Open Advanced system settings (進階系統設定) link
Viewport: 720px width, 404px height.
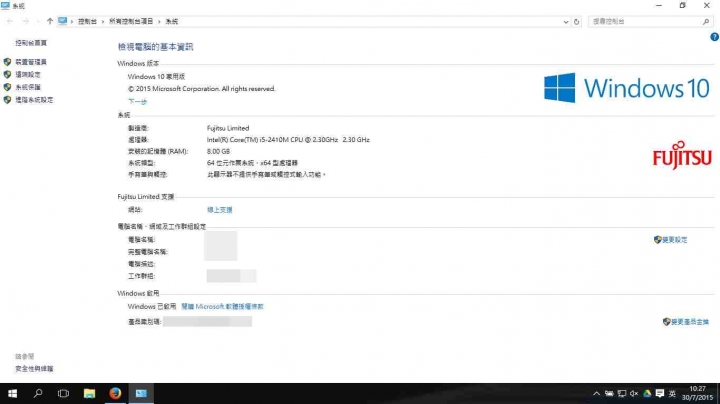(34, 100)
